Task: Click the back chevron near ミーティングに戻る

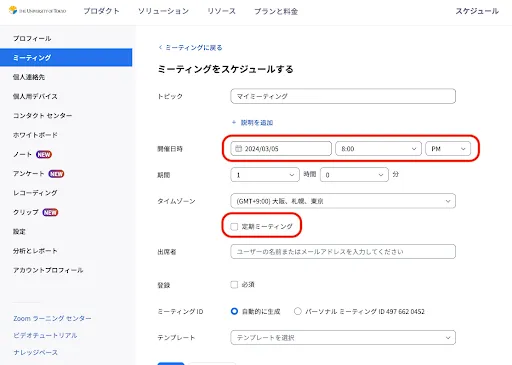Action: tap(161, 47)
